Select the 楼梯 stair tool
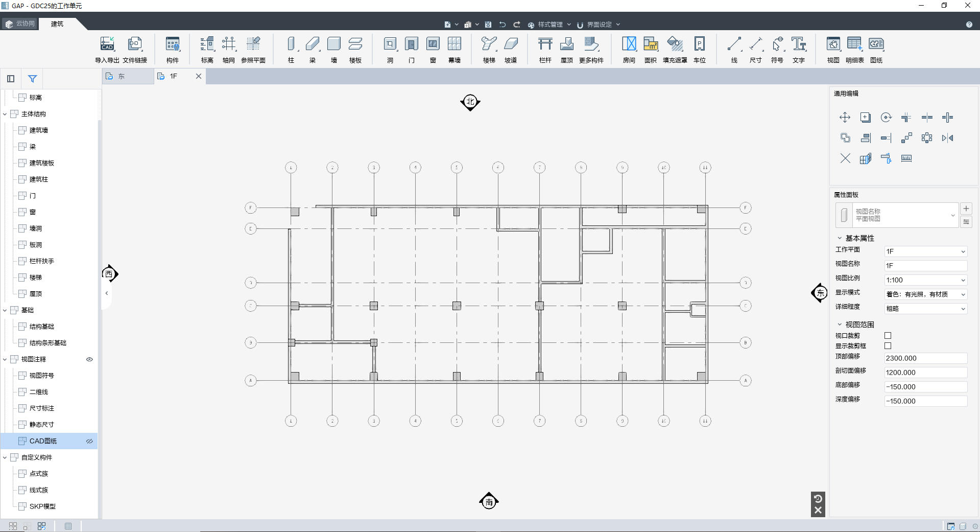Viewport: 980px width, 532px height. [x=489, y=50]
